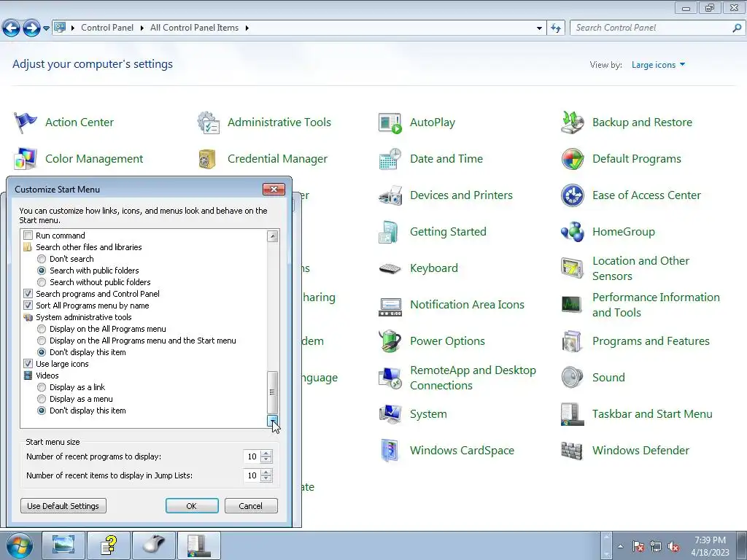
Task: Open Backup and Restore icon
Action: tap(572, 122)
